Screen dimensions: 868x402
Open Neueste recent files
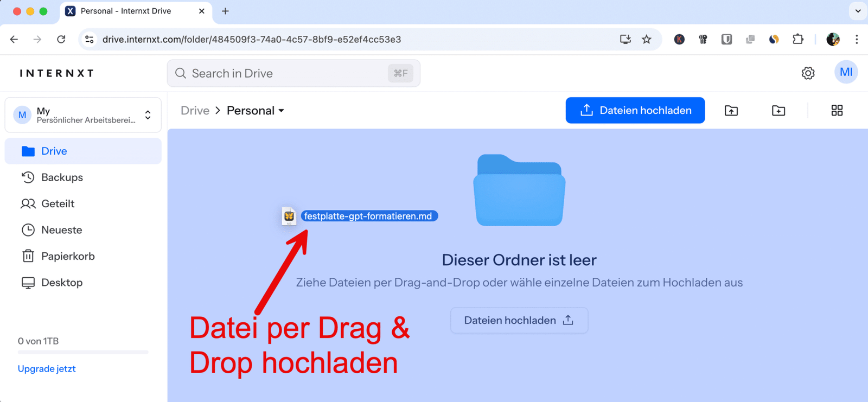83,230
